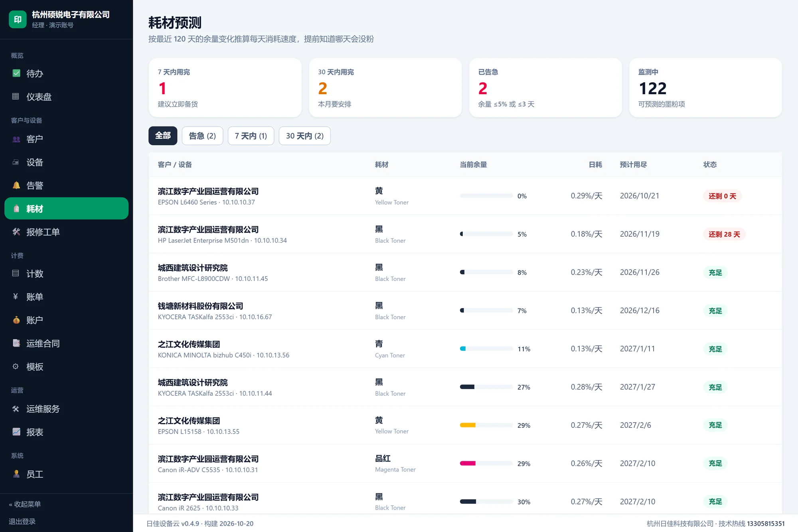This screenshot has height=532, width=798.
Task: Open the 已告急 summary card
Action: tap(545, 88)
